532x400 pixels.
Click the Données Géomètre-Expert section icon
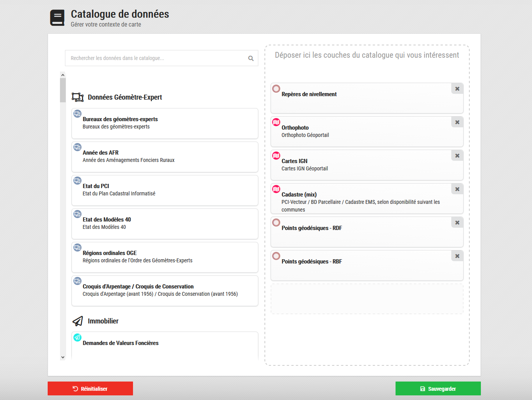click(x=78, y=97)
